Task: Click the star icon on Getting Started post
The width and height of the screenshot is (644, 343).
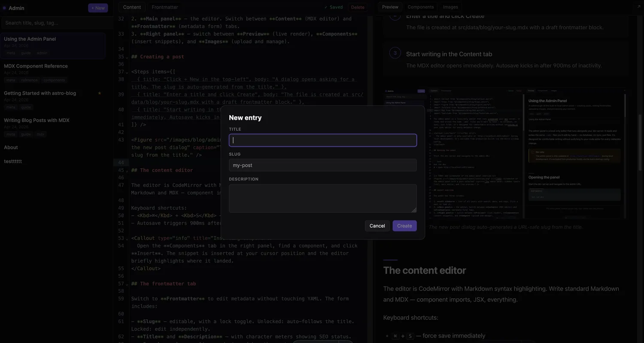Action: click(100, 93)
